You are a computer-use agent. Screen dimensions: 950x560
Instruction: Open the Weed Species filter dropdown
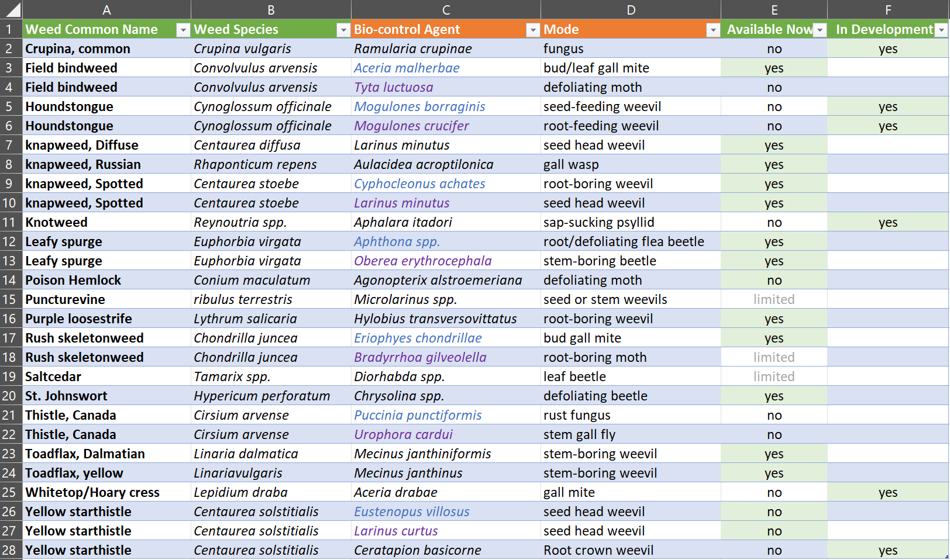click(343, 30)
